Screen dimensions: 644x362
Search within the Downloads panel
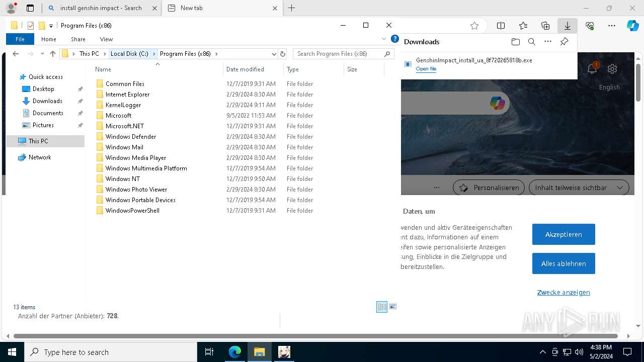pos(531,42)
